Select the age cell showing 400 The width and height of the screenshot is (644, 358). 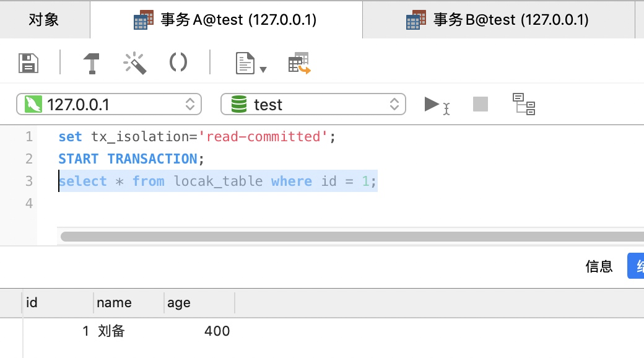point(199,331)
